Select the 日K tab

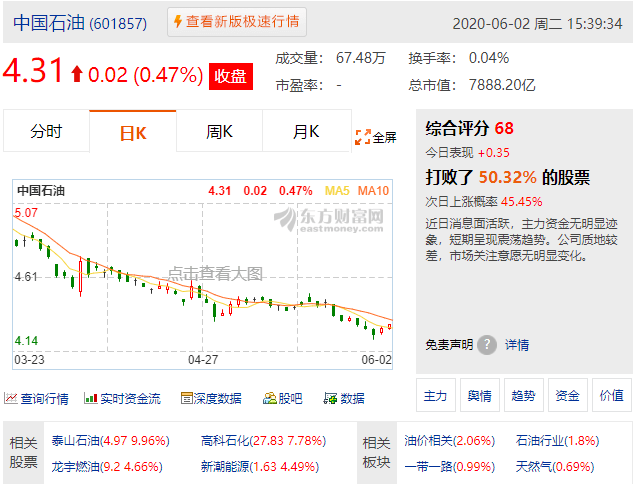133,132
